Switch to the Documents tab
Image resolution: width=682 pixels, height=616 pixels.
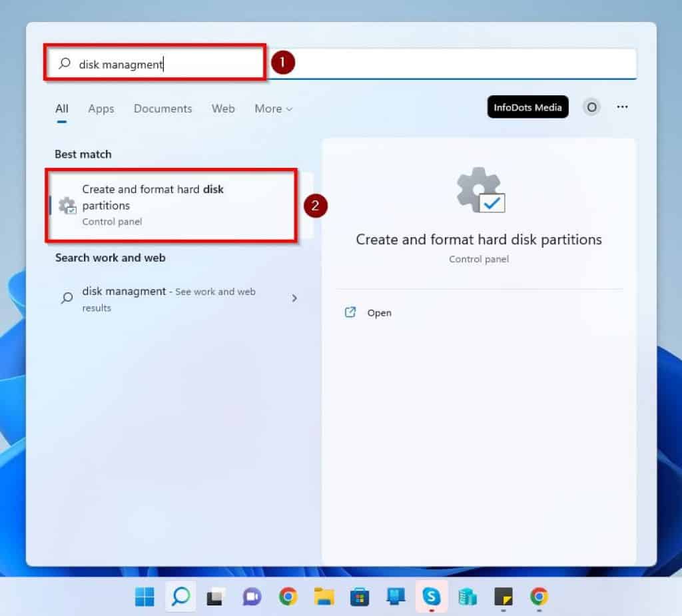pos(163,109)
